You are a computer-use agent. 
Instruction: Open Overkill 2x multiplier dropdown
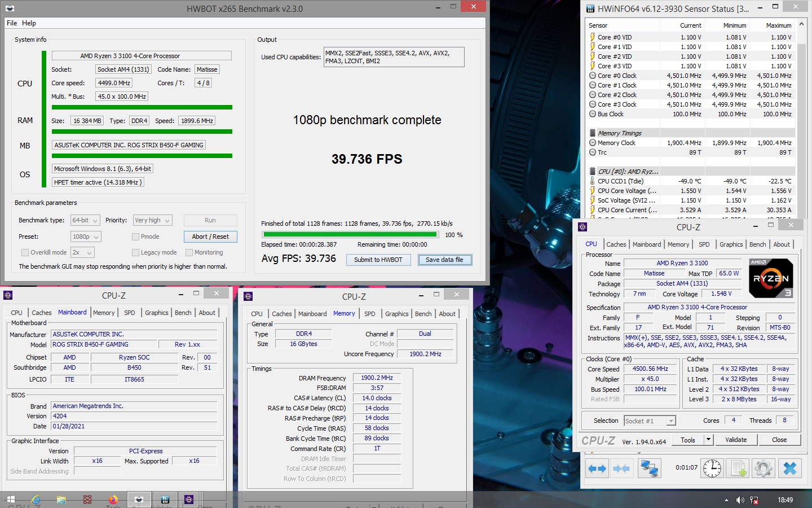point(82,252)
